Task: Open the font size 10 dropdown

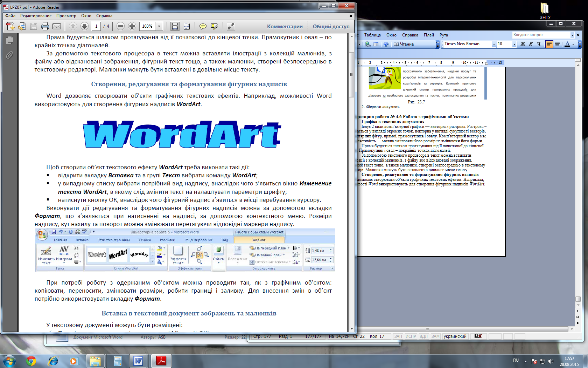Action: pos(514,44)
